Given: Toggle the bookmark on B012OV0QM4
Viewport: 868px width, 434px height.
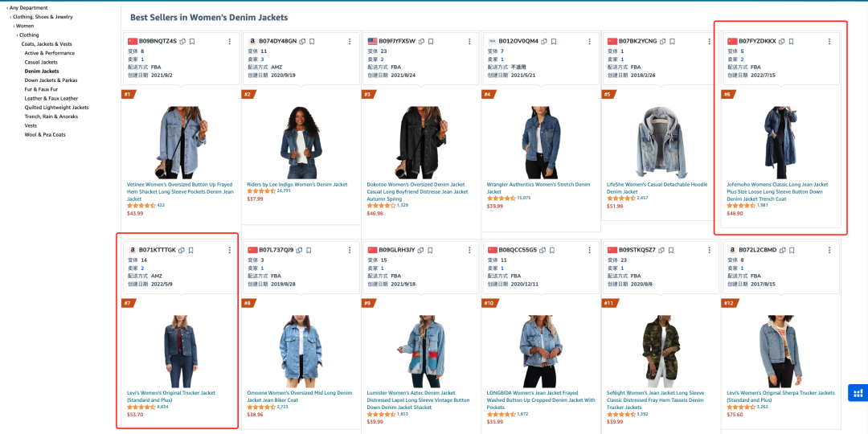Looking at the screenshot, I should (x=553, y=41).
